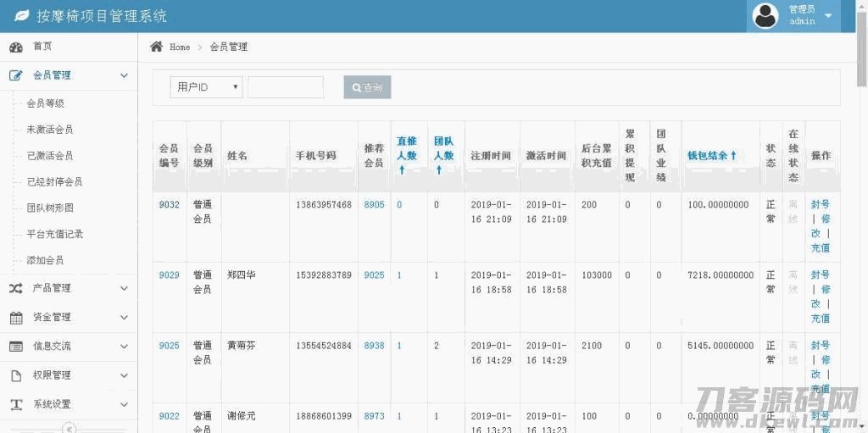Open member number 9032 link
The image size is (868, 433).
tap(169, 204)
